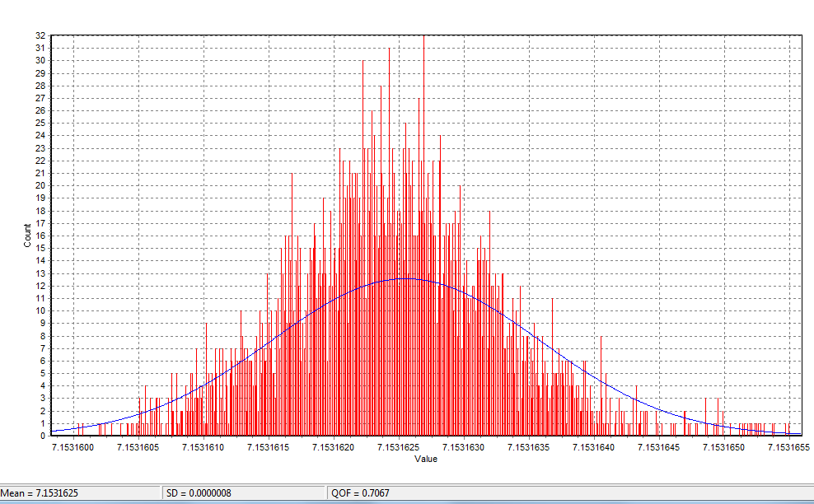Click x-axis tick label 7.1531650
The image size is (814, 504).
(x=723, y=447)
